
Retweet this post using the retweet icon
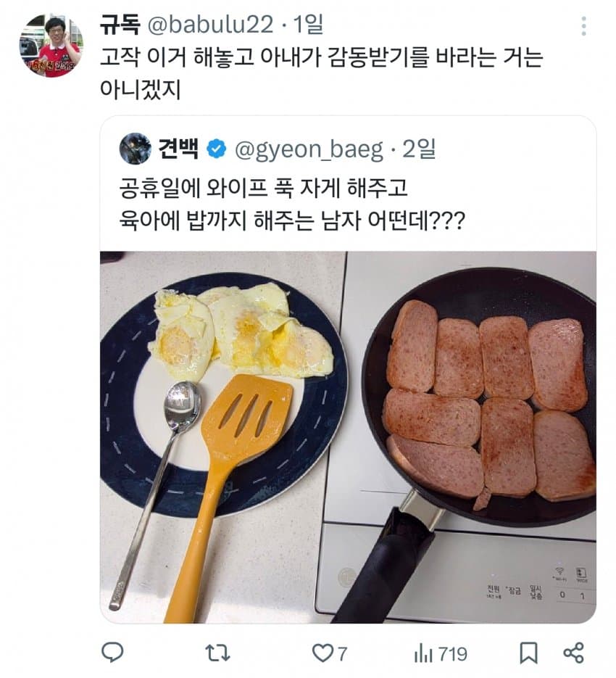(x=214, y=653)
